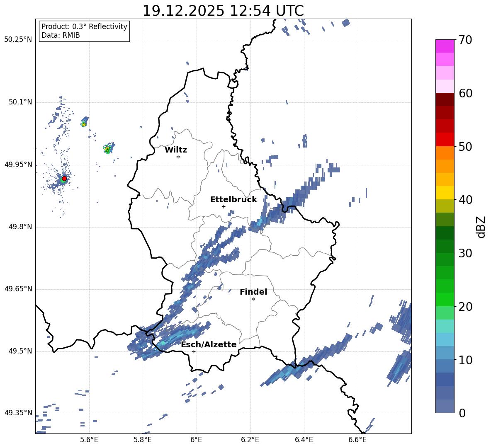Select the Wiltz station label

coord(176,150)
